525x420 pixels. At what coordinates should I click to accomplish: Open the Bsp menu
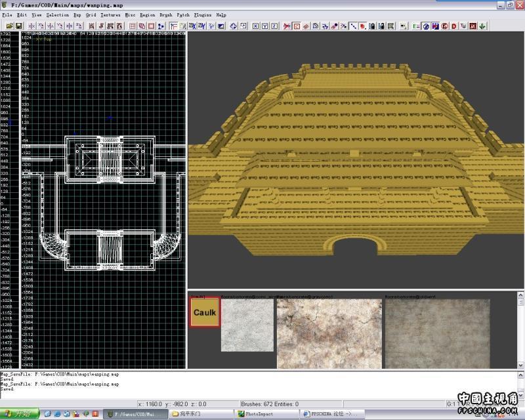[77, 15]
